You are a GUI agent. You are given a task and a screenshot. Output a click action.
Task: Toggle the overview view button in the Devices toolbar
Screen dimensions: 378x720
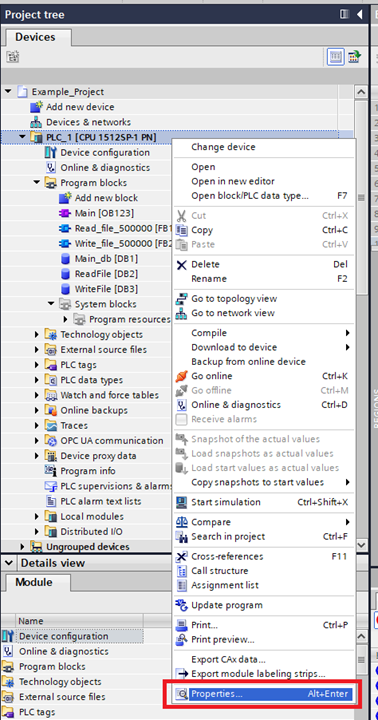point(336,57)
